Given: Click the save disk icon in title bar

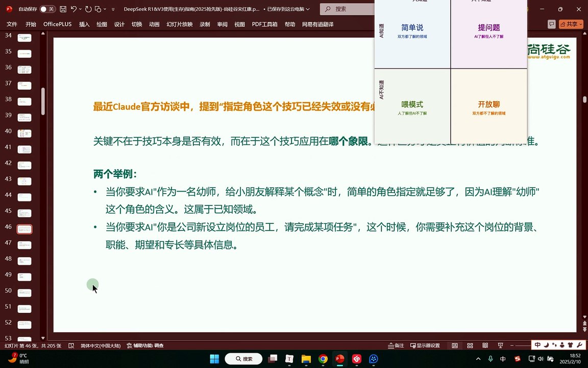Looking at the screenshot, I should tap(63, 9).
